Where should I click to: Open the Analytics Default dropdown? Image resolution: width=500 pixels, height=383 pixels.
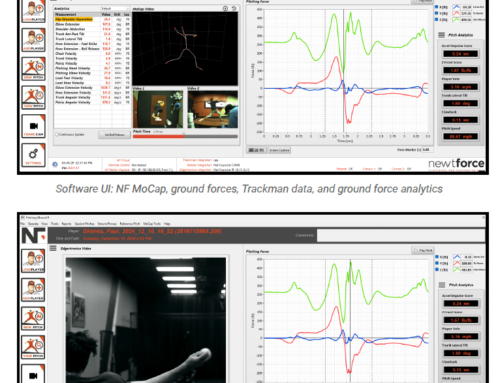click(x=115, y=8)
